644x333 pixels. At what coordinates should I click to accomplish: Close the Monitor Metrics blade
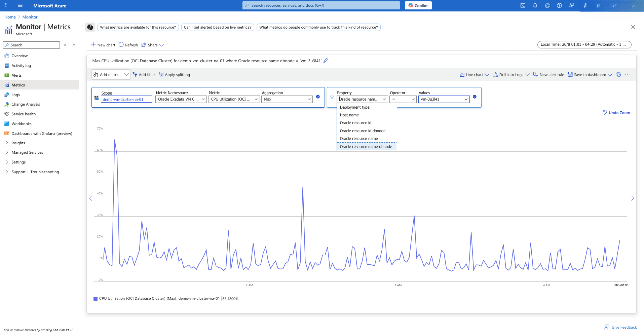click(x=633, y=27)
